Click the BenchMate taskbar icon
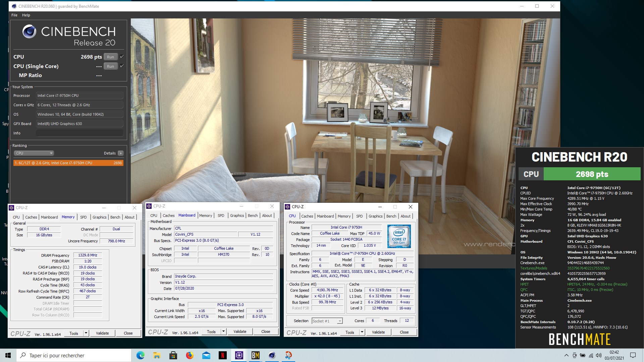The width and height of the screenshot is (644, 362). (x=255, y=355)
